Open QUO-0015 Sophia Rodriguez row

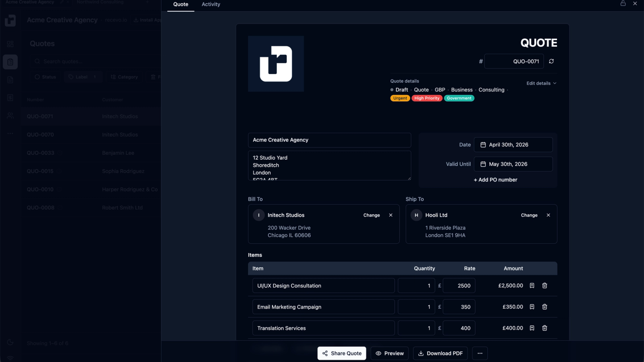(91, 171)
